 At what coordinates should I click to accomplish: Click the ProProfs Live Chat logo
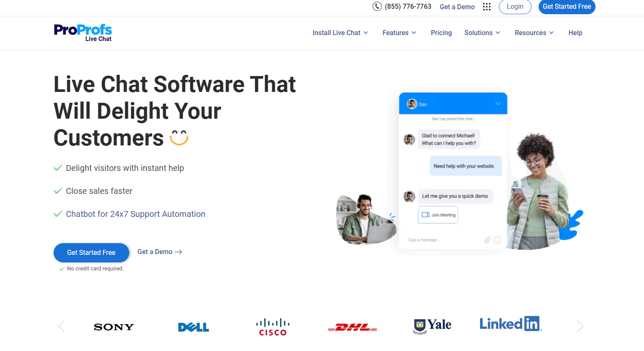click(83, 33)
